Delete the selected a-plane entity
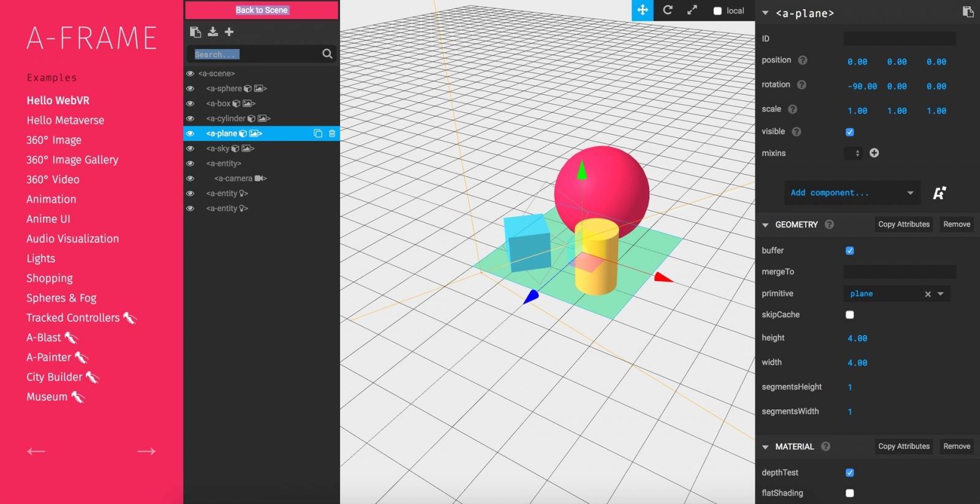 [332, 134]
